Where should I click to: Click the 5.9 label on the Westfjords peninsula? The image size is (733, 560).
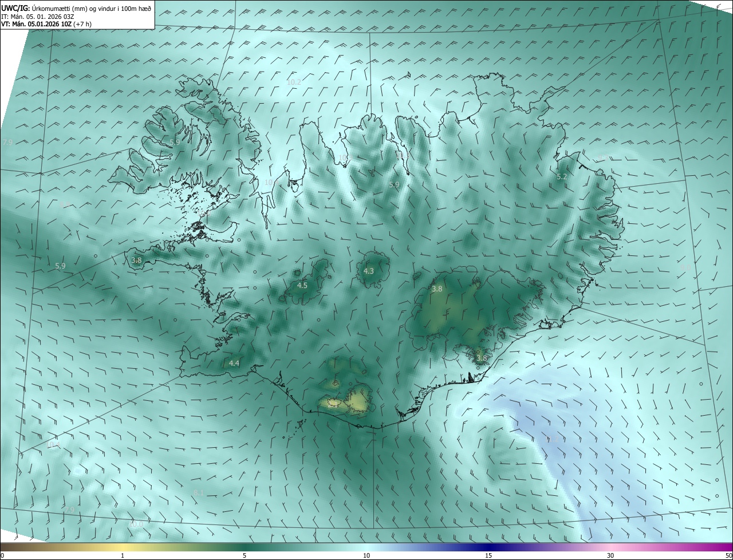click(175, 142)
